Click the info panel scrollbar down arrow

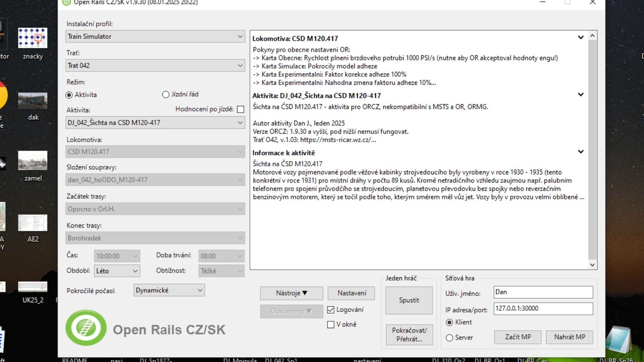(593, 265)
